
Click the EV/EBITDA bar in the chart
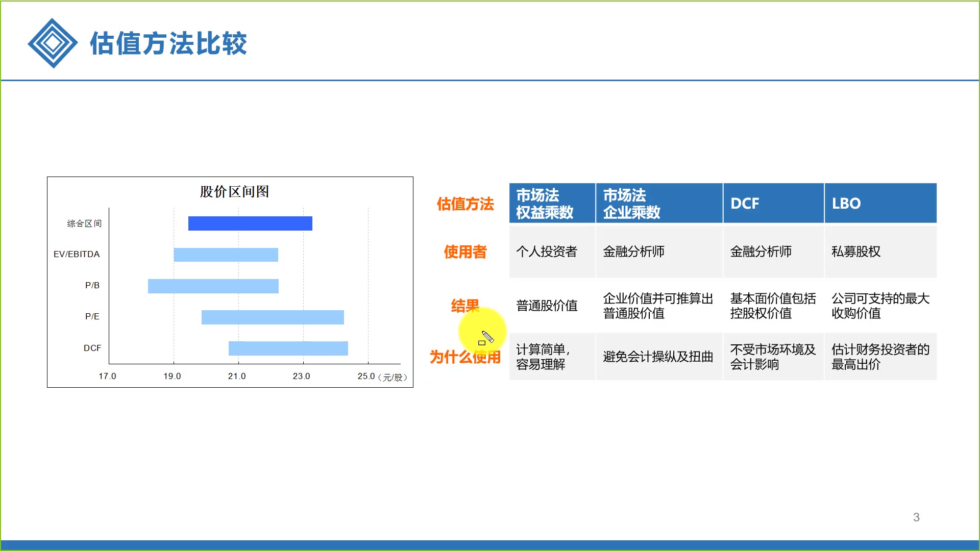pyautogui.click(x=226, y=254)
